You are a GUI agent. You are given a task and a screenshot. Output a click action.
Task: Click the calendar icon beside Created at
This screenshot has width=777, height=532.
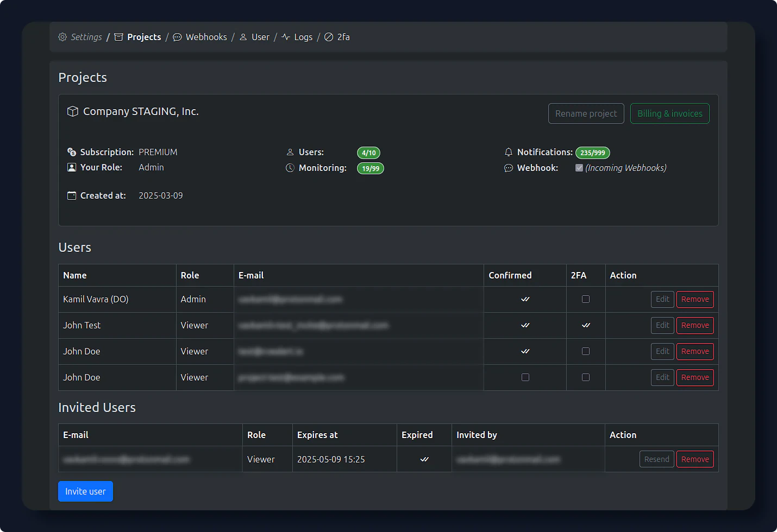pos(72,195)
